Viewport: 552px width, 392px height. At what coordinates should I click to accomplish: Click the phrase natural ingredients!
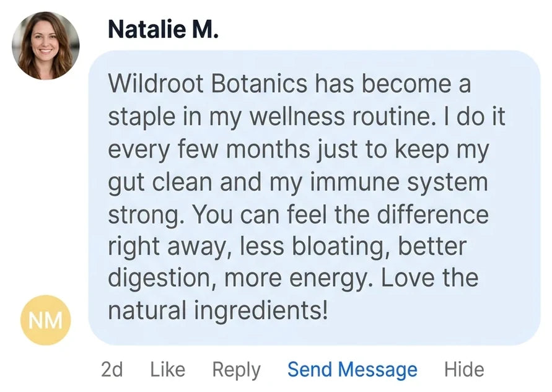(218, 311)
